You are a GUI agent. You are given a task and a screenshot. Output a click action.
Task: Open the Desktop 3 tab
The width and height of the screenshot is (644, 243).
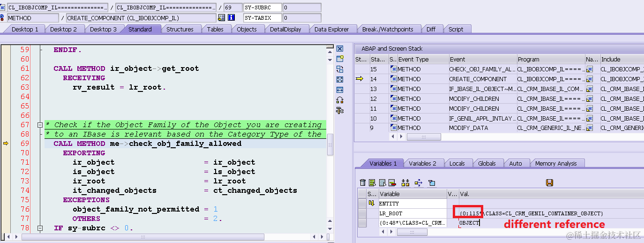(x=103, y=29)
